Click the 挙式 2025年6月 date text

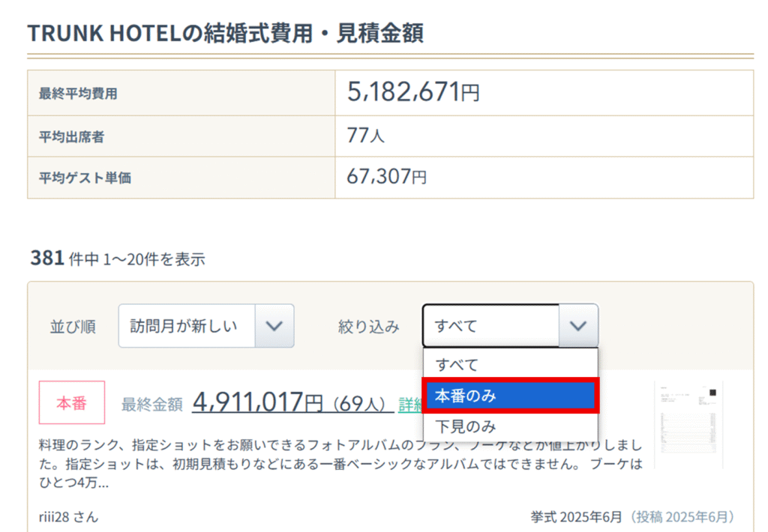[x=576, y=517]
